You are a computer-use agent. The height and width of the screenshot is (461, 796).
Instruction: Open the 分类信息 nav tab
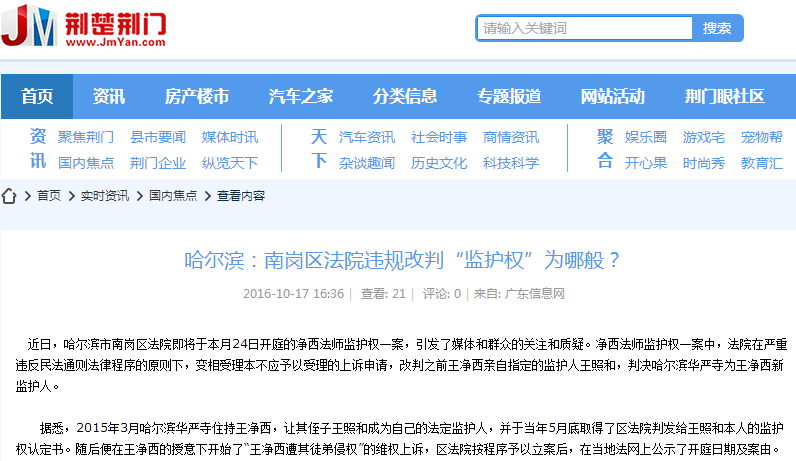(x=405, y=96)
